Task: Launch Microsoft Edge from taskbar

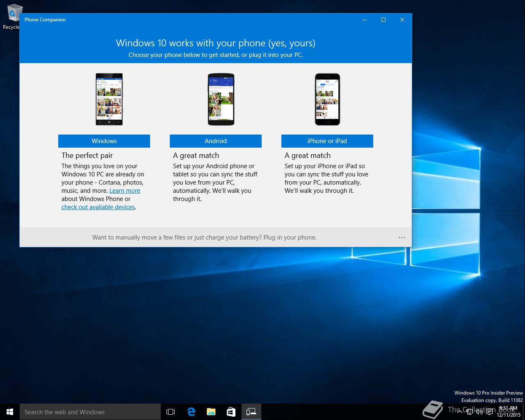Action: 191,412
